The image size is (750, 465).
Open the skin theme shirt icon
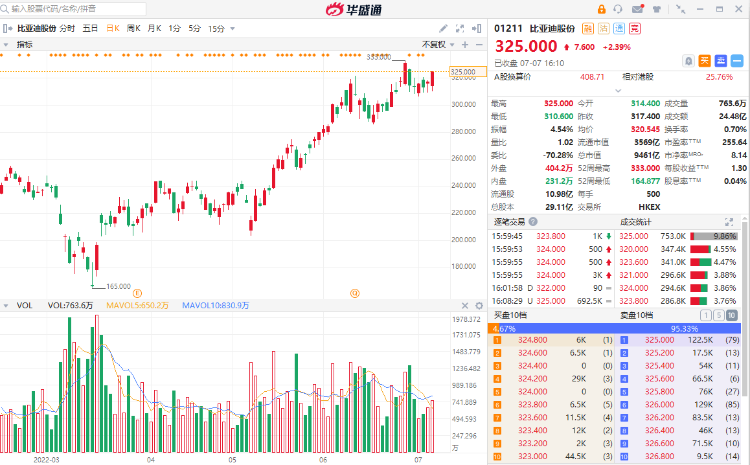point(657,9)
